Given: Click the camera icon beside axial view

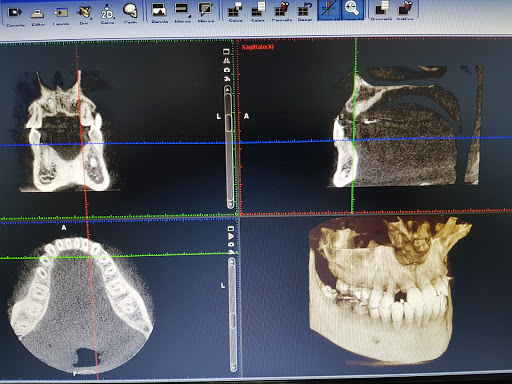Looking at the screenshot, I should click(231, 244).
